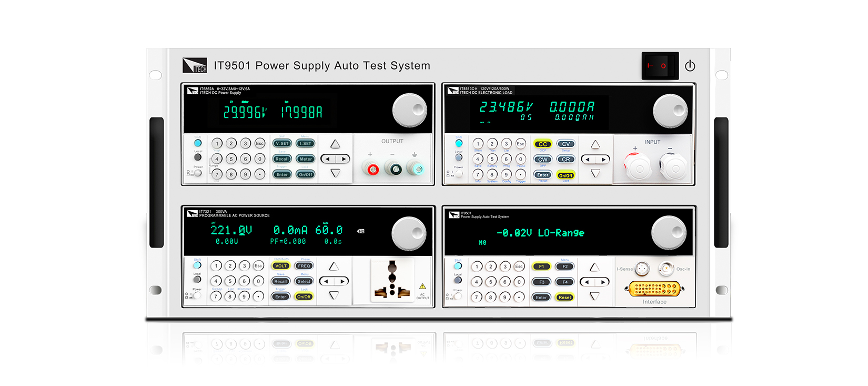The height and width of the screenshot is (386, 868).
Task: Toggle yellow On/Off on the DC Electronic Load
Action: click(x=566, y=175)
